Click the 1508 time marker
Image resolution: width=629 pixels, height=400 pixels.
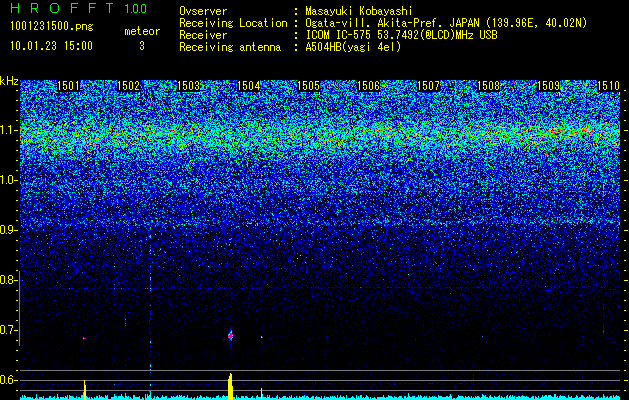tap(489, 86)
